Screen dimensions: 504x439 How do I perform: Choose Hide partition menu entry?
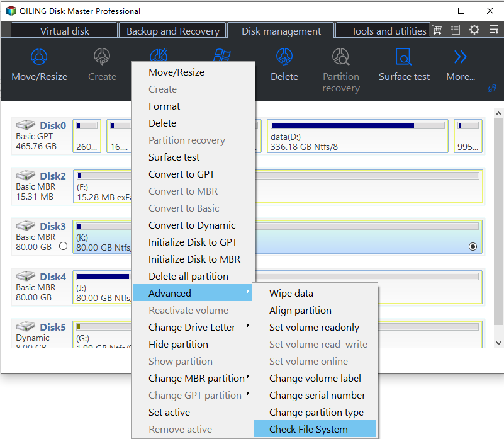192,344
